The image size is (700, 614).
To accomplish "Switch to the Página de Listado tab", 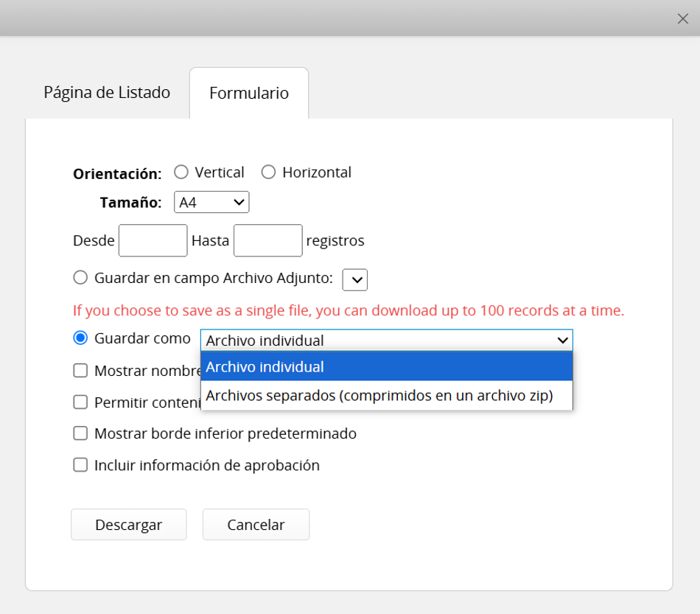I will (x=107, y=92).
